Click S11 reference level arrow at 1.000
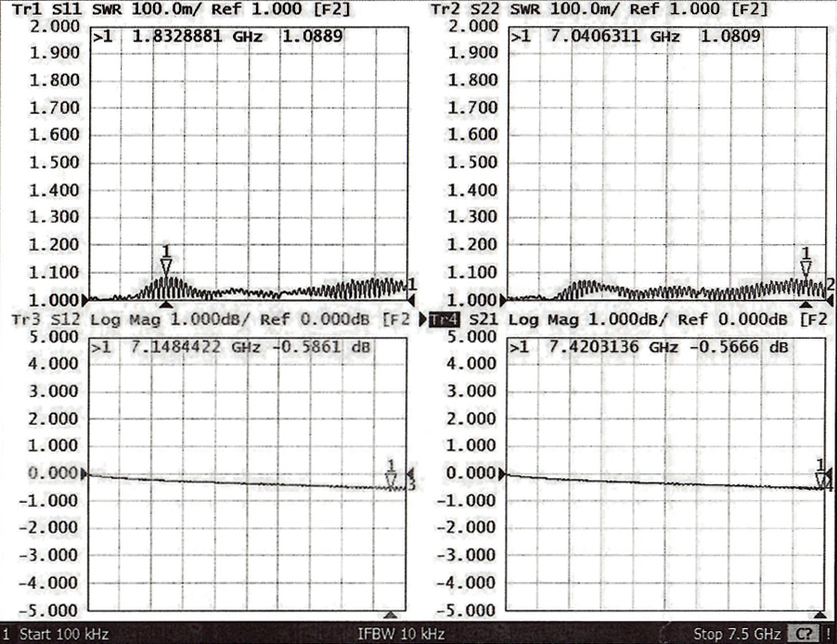The height and width of the screenshot is (644, 837). (x=87, y=300)
